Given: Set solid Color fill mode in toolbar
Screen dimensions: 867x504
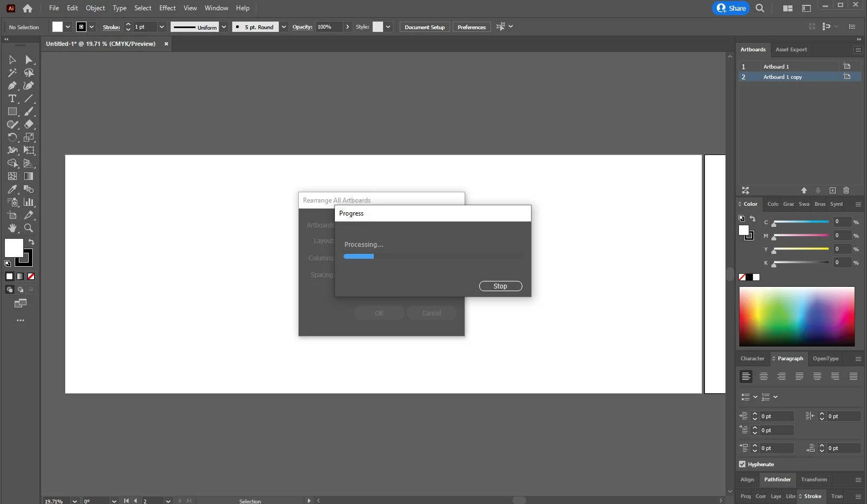Looking at the screenshot, I should click(x=9, y=276).
